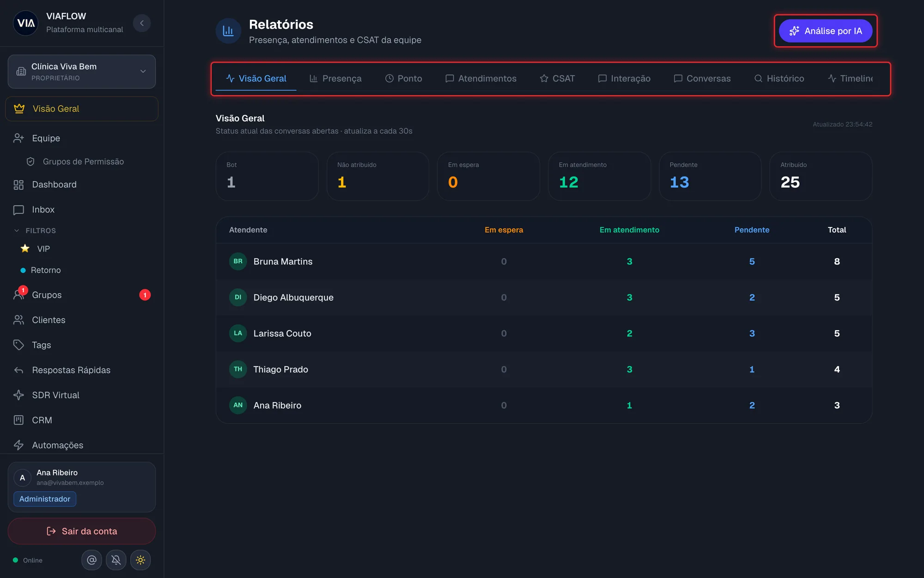Select the Bruna Martins row name

pyautogui.click(x=283, y=262)
